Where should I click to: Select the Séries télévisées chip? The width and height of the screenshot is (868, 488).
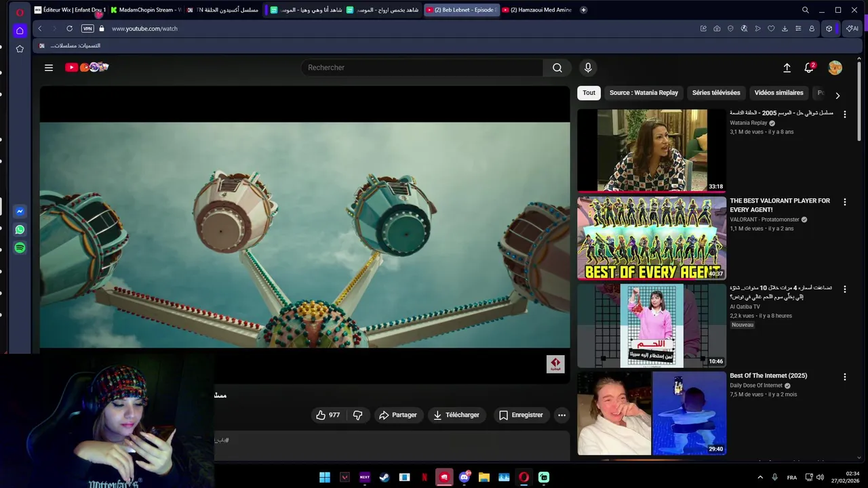pos(716,93)
